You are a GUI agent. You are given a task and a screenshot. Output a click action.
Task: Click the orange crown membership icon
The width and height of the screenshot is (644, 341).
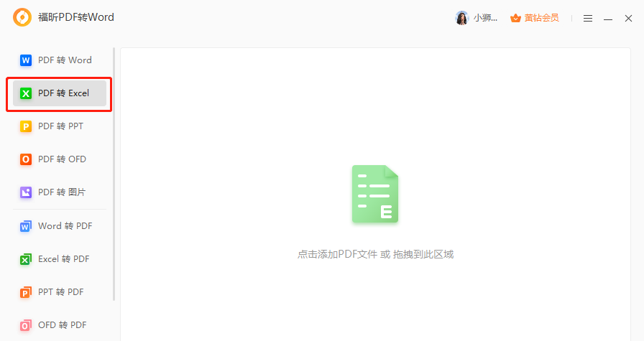click(x=515, y=18)
